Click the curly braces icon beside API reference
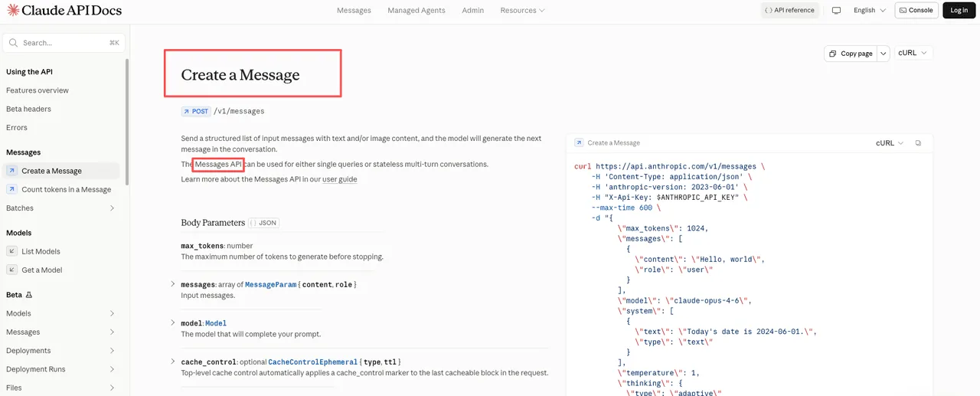The width and height of the screenshot is (980, 396). 768,11
